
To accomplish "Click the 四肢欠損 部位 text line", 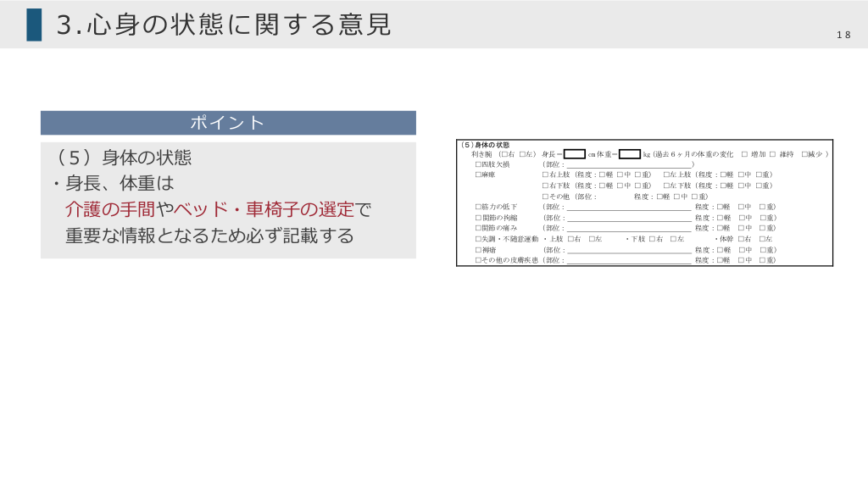I will [629, 165].
